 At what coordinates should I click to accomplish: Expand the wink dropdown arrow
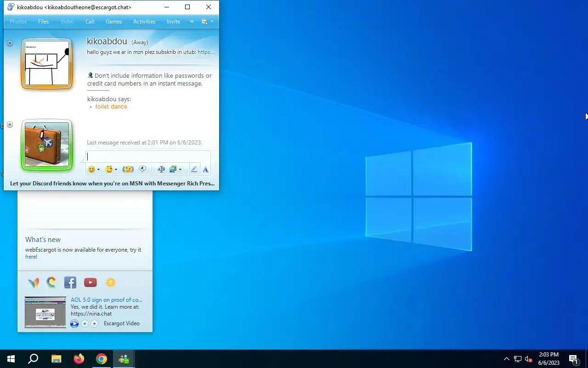click(x=116, y=170)
